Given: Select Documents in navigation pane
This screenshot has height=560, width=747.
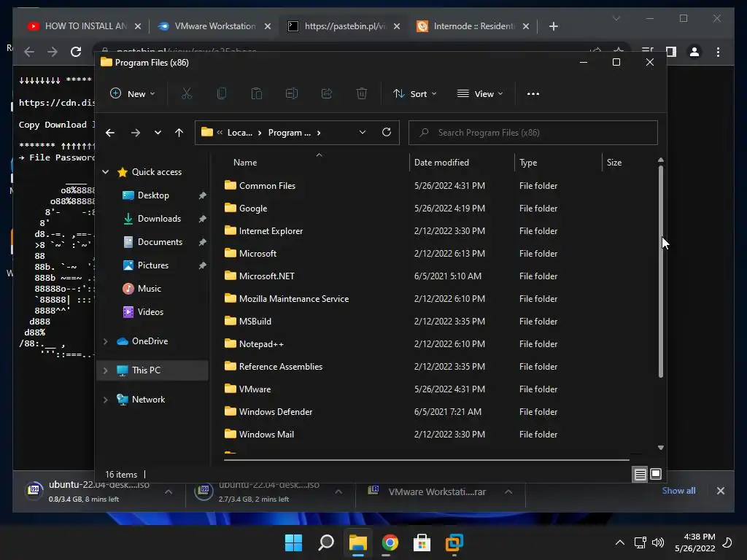Looking at the screenshot, I should tap(160, 242).
